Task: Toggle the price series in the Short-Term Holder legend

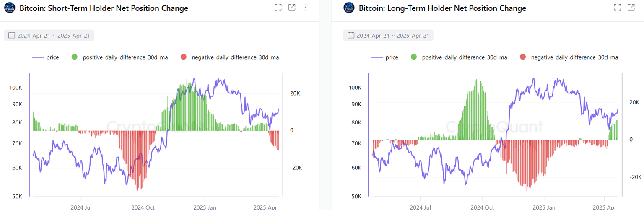Action: coord(45,57)
